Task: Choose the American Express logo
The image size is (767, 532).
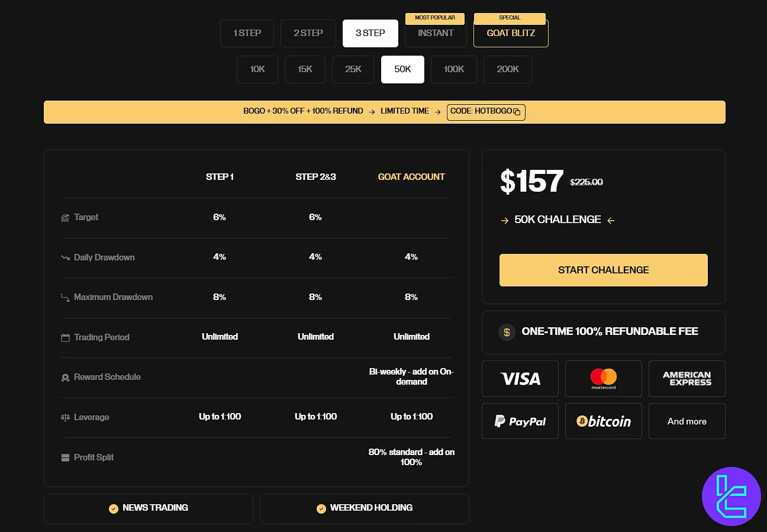Action: point(687,379)
